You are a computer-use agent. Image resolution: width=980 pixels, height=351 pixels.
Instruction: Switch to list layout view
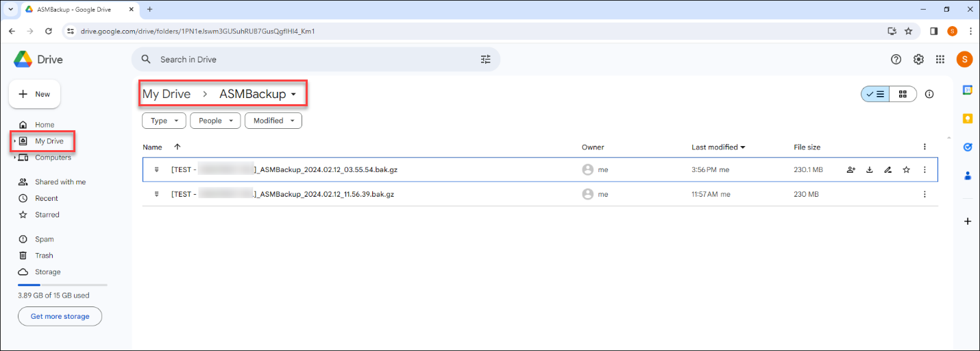875,94
